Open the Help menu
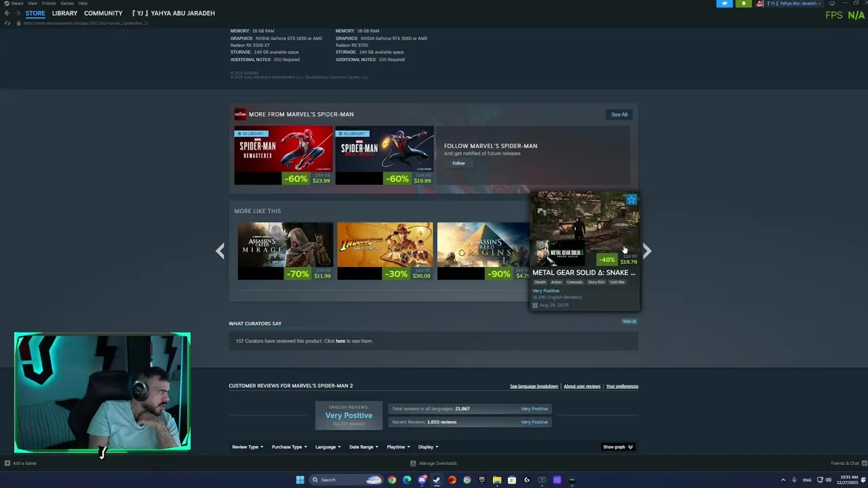The width and height of the screenshot is (868, 488). click(x=83, y=3)
